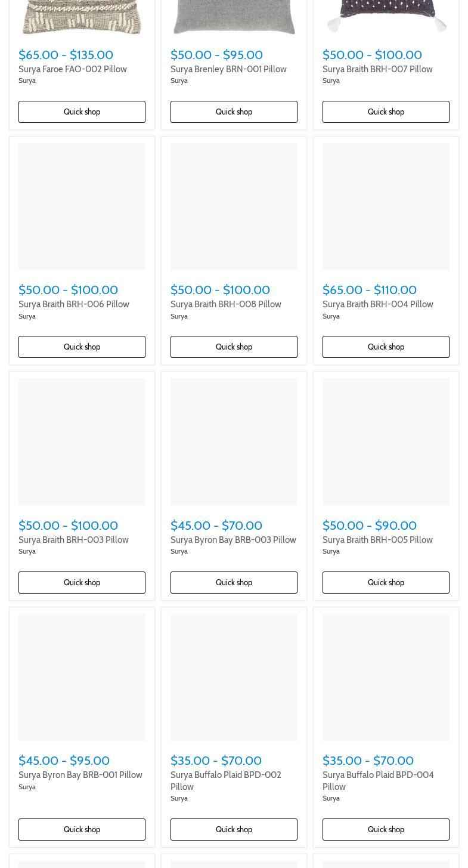Open Surya Braith BRH-007 Pillow product link
The width and height of the screenshot is (468, 868).
point(377,69)
